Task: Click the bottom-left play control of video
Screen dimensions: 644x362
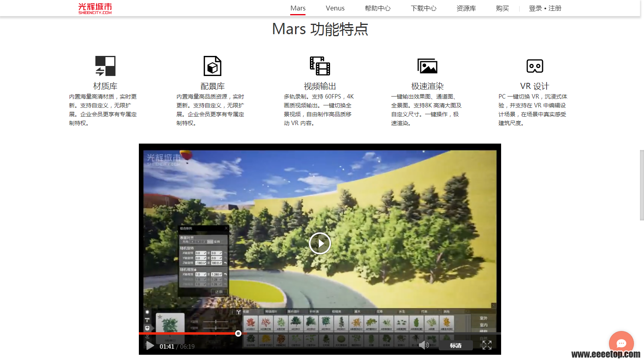Action: (x=150, y=346)
